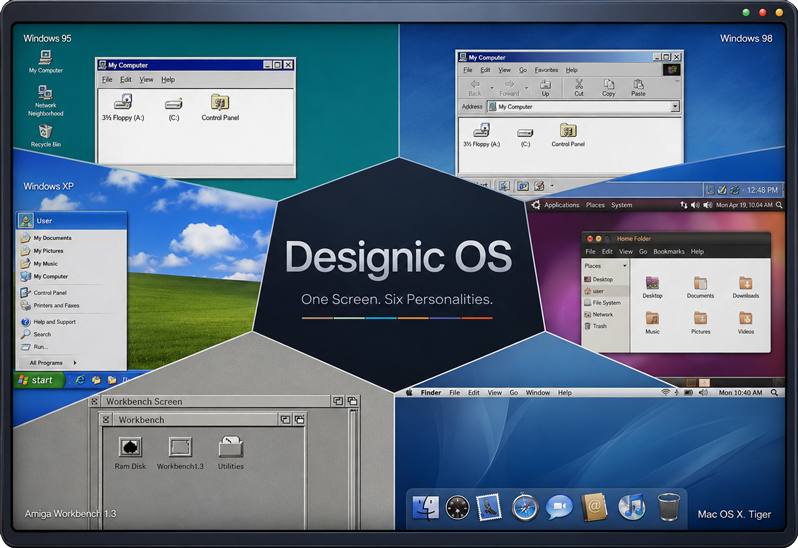
Task: Open Applications menu in Ubuntu panel
Action: pyautogui.click(x=561, y=205)
